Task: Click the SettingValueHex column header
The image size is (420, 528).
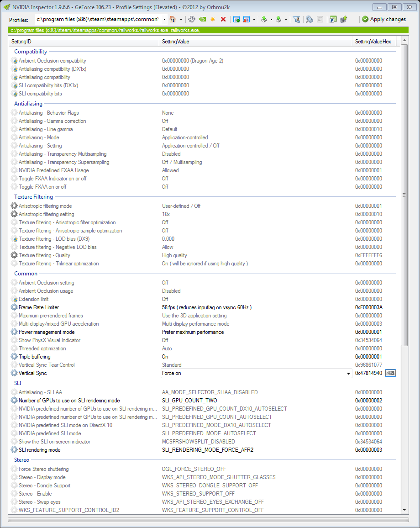Action: point(374,42)
